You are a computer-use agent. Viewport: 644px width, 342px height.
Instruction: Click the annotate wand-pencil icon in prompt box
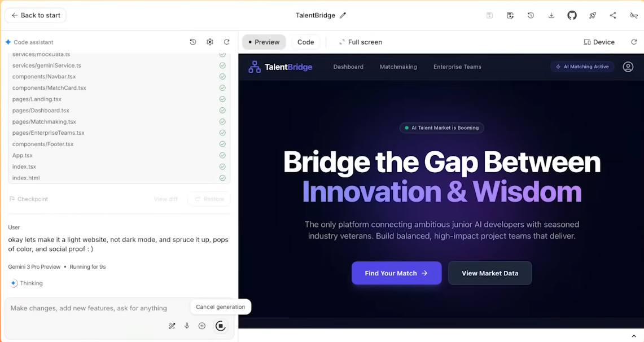pos(172,326)
